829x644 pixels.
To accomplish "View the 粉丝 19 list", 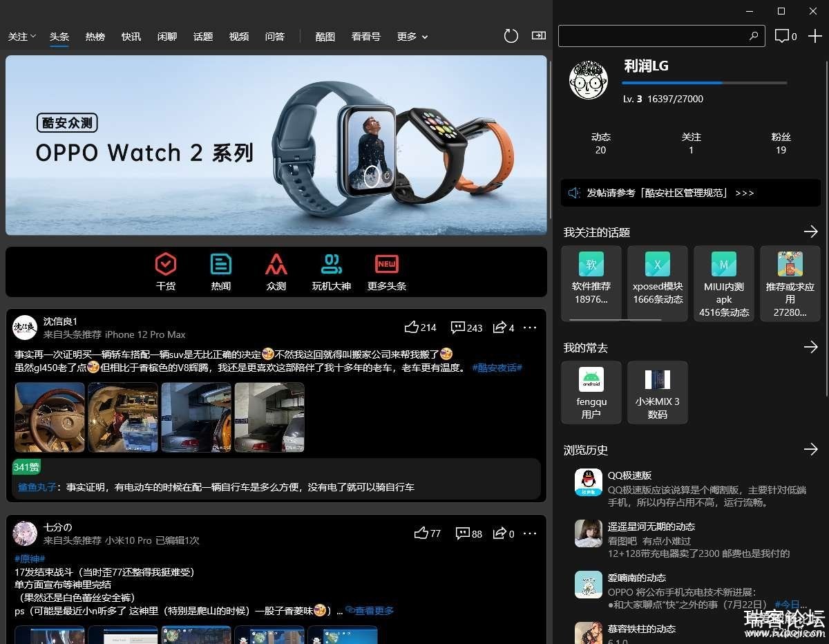I will click(781, 143).
